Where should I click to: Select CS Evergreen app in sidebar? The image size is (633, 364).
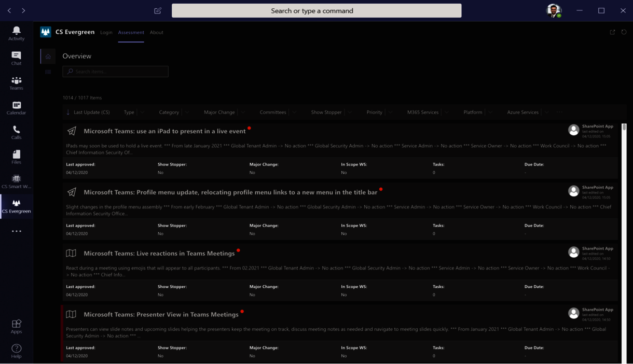click(x=16, y=206)
